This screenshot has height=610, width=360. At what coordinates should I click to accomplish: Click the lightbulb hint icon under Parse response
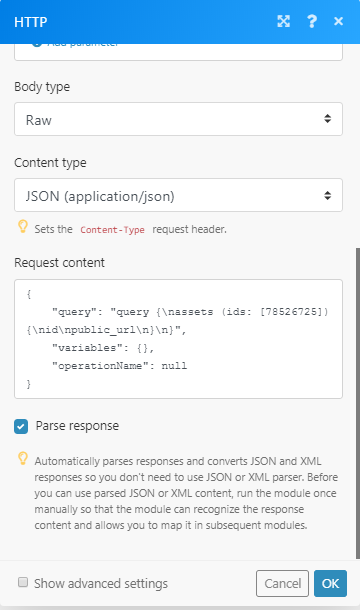tap(23, 458)
